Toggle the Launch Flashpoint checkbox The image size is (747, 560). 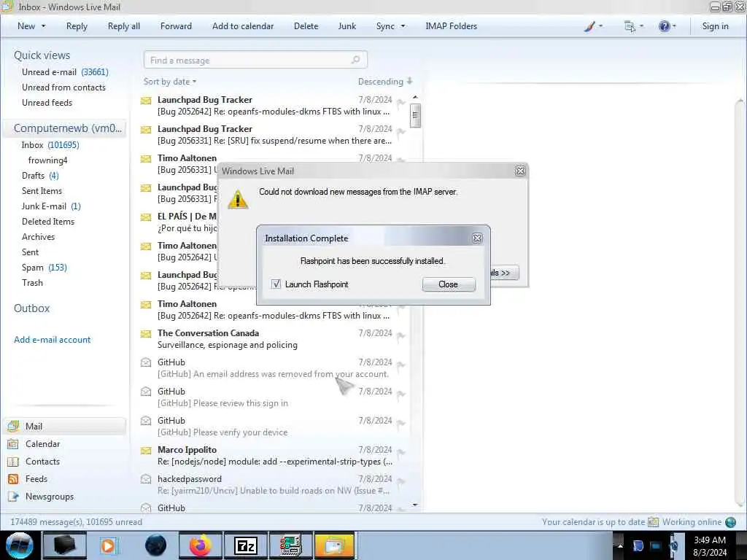pyautogui.click(x=276, y=284)
